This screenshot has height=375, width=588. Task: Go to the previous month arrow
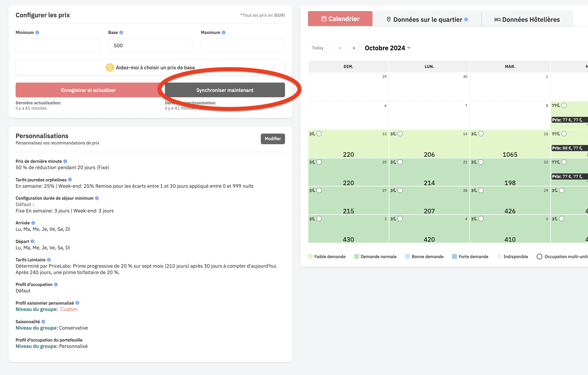tap(340, 48)
